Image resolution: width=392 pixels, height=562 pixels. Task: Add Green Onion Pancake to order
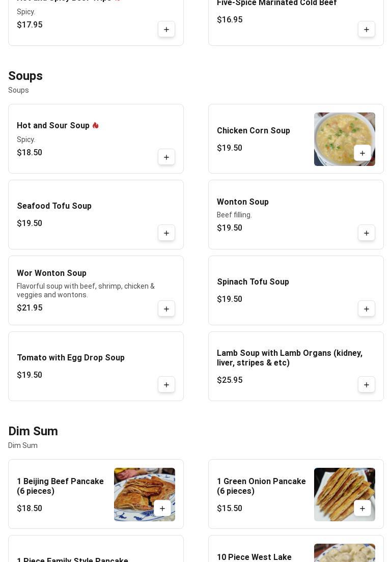(362, 508)
